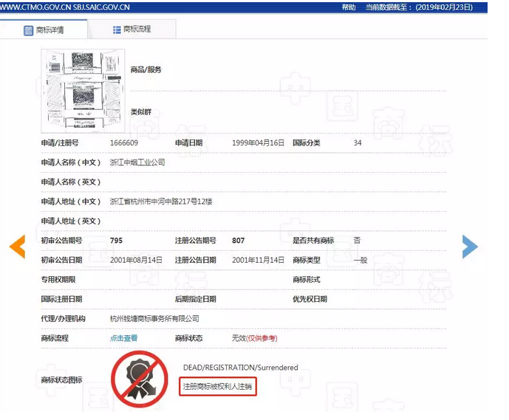The image size is (509, 420).
Task: Click the dead registration status icon
Action: point(140,379)
